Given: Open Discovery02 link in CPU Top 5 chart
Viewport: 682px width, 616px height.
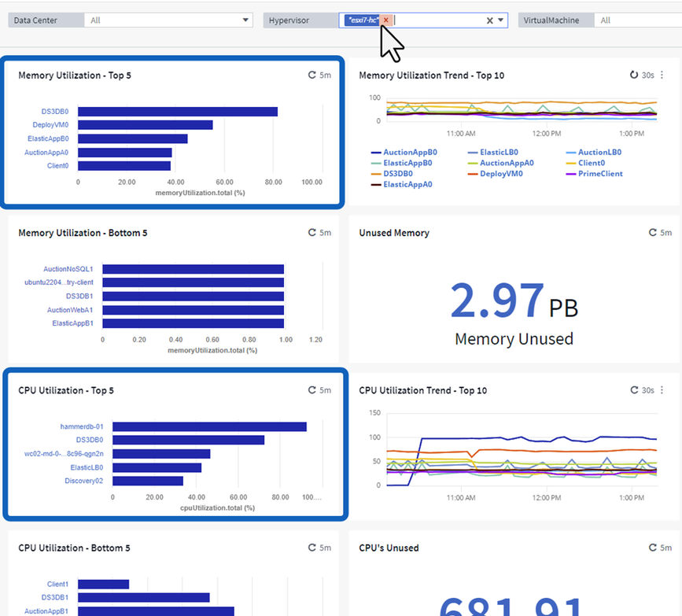Looking at the screenshot, I should coord(84,481).
